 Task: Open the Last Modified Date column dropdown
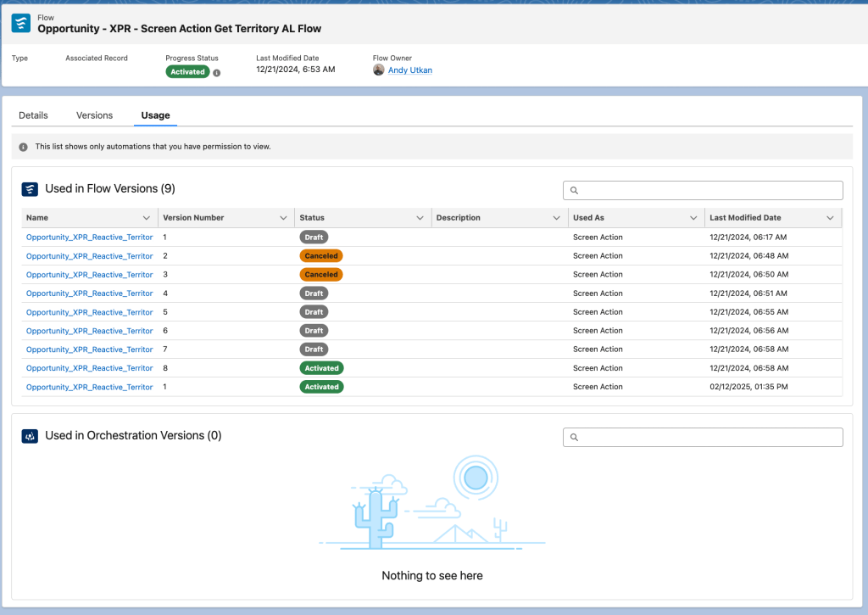[x=830, y=217]
